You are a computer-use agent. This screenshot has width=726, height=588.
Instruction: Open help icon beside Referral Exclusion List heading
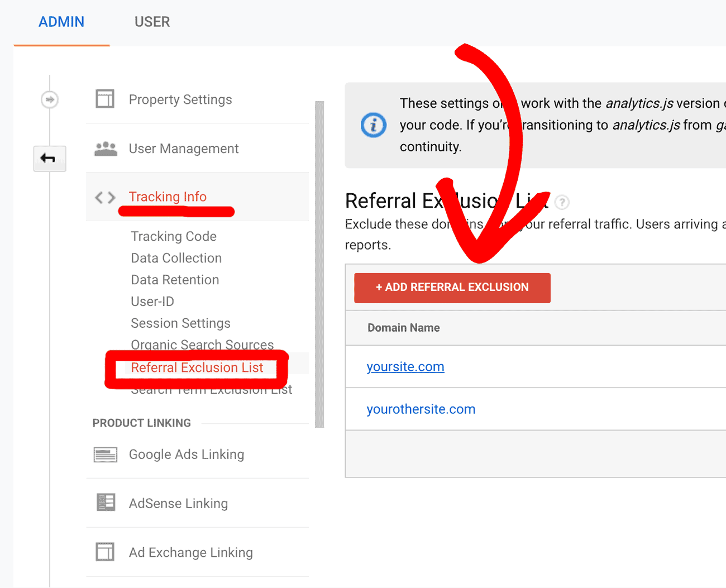coord(562,202)
